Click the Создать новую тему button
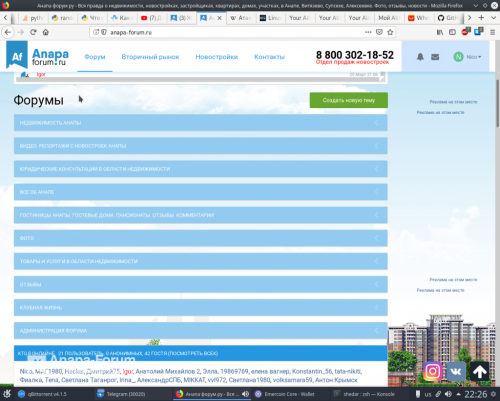The image size is (500, 401). coord(349,100)
